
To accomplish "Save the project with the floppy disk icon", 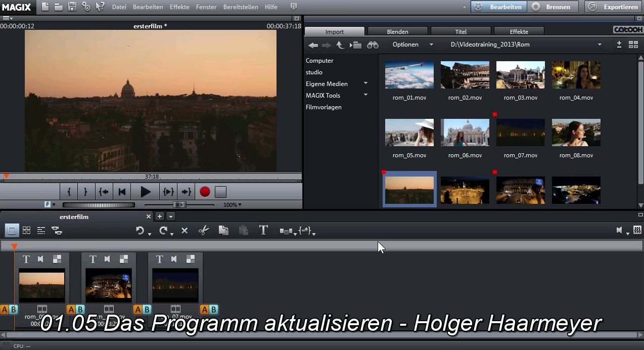I will click(72, 7).
